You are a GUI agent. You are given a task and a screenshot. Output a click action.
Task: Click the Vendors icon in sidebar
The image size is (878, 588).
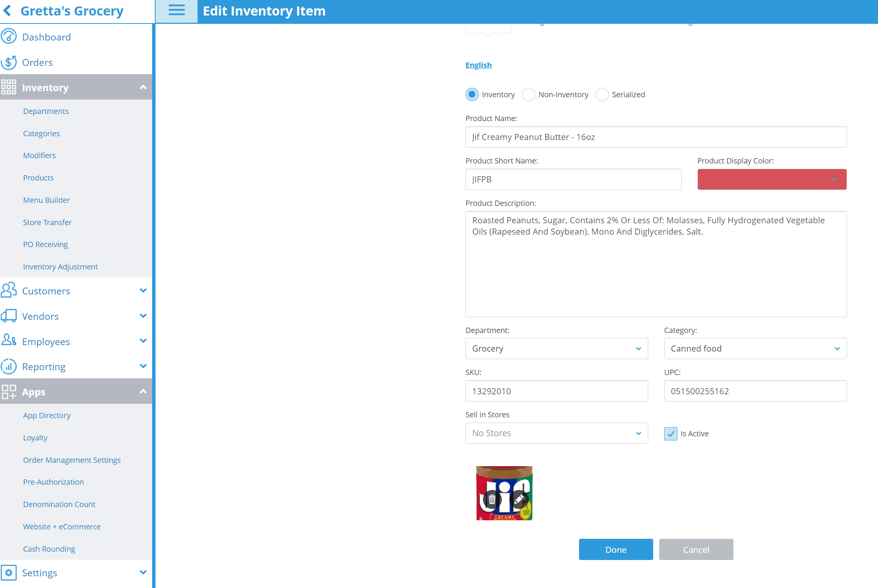(x=9, y=316)
